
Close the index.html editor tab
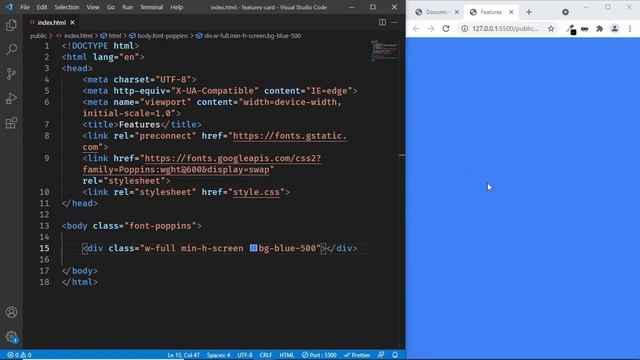72,22
